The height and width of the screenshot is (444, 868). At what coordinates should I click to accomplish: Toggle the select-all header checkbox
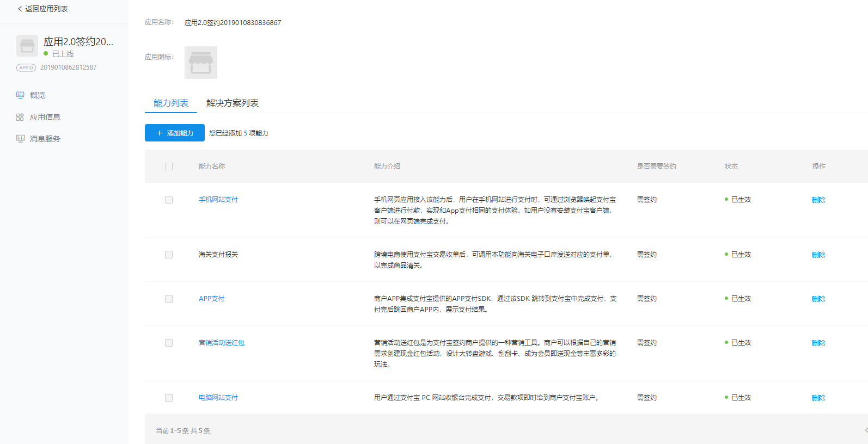pyautogui.click(x=169, y=166)
